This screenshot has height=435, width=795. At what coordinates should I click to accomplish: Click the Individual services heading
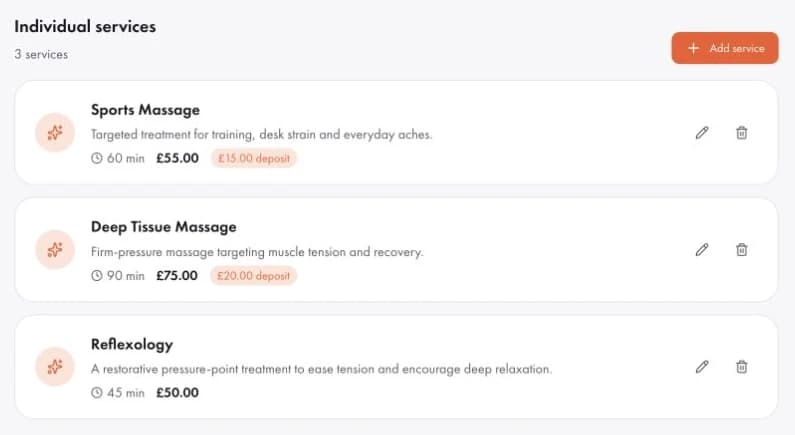pyautogui.click(x=85, y=26)
